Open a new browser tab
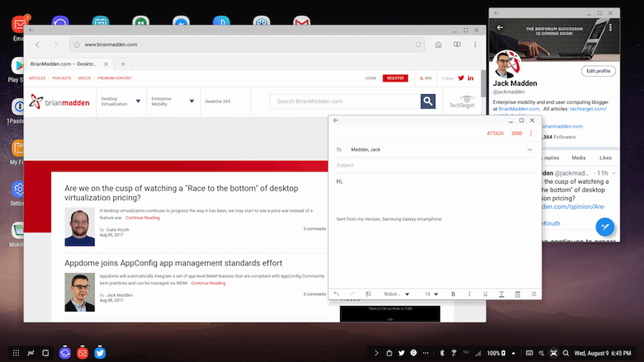The width and height of the screenshot is (644, 362). [122, 63]
